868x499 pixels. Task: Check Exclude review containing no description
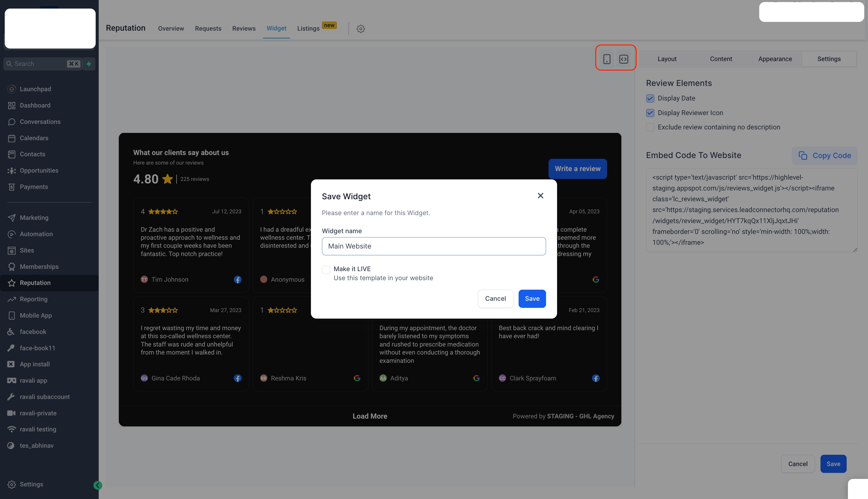[650, 127]
